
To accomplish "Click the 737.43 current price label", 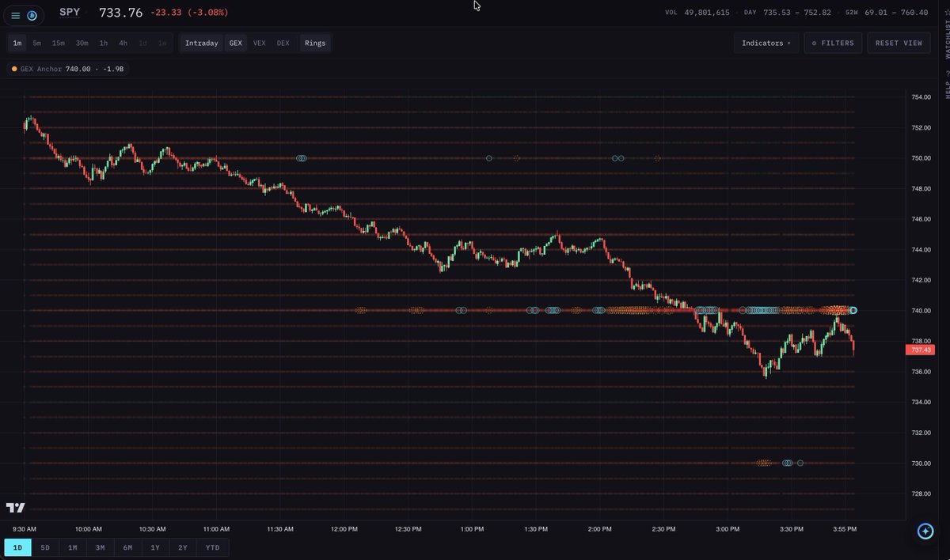I will 920,350.
